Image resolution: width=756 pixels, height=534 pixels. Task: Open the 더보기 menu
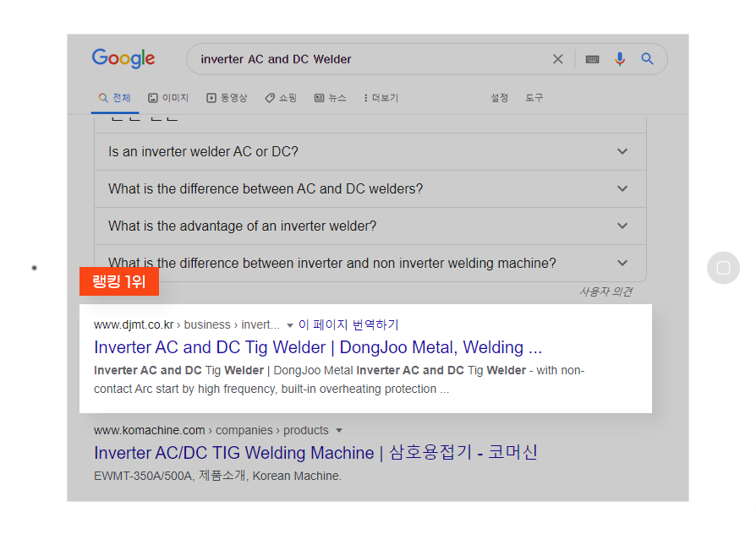[x=381, y=98]
